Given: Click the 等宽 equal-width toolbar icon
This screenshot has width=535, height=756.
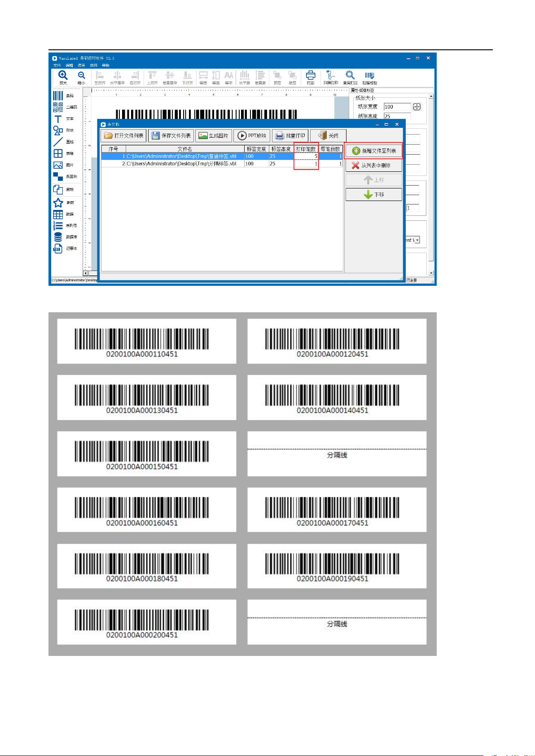Looking at the screenshot, I should click(x=203, y=75).
